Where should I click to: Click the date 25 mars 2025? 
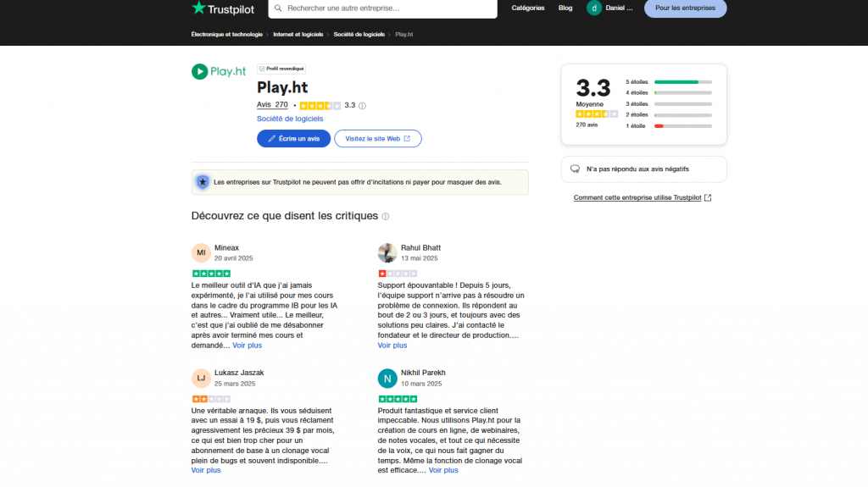click(x=235, y=384)
